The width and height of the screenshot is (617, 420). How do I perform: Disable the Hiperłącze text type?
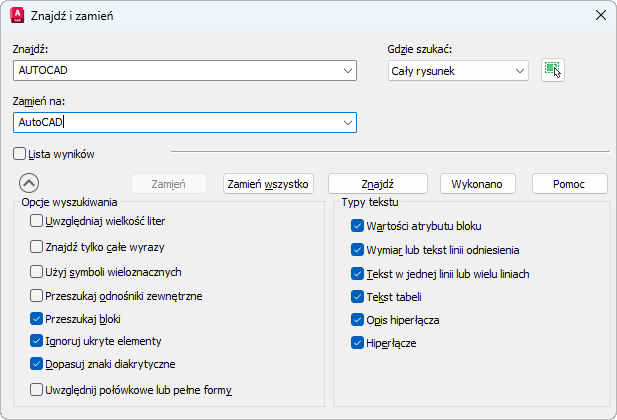click(x=358, y=343)
